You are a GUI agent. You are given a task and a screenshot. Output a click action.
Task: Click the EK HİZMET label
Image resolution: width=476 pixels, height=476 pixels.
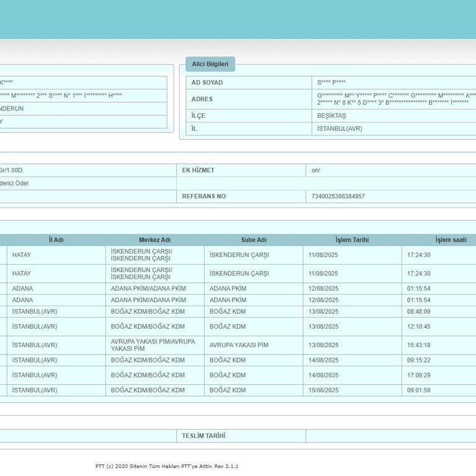coord(198,170)
